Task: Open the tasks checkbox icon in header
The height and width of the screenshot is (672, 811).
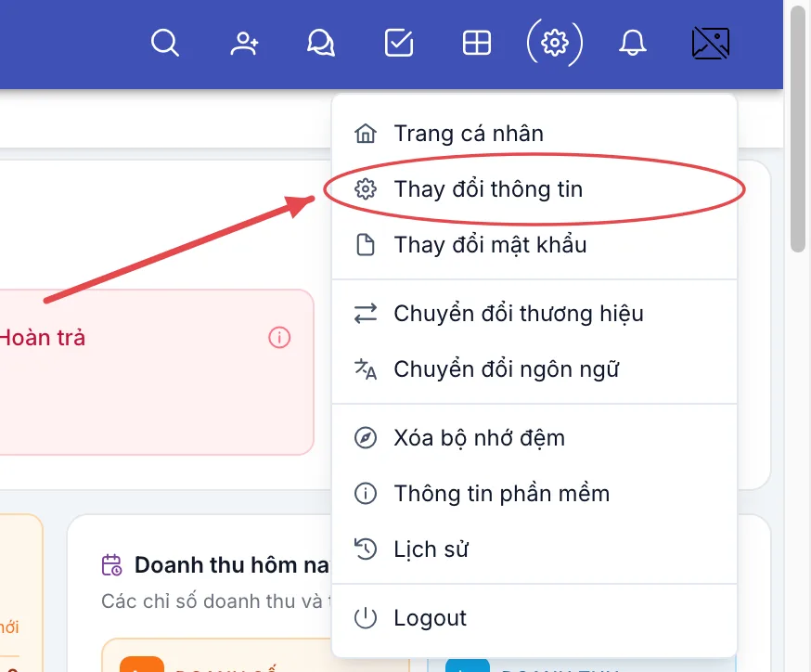Action: pyautogui.click(x=399, y=43)
